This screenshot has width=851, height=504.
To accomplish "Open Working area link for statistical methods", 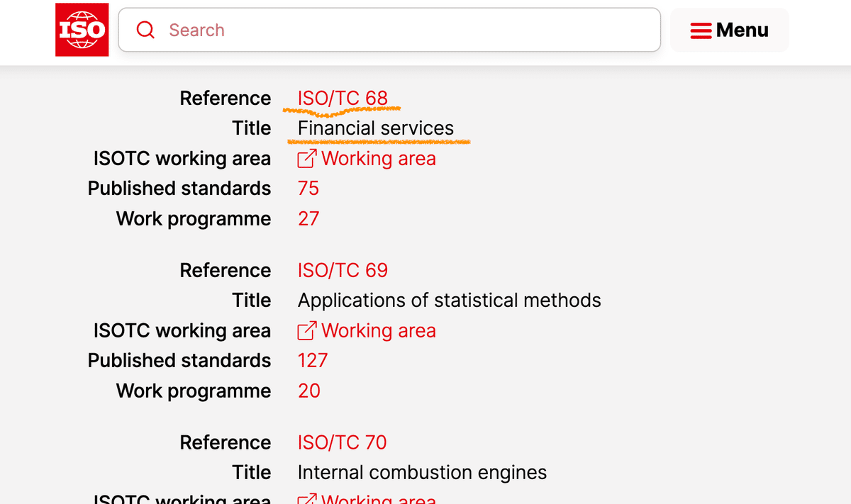I will [378, 331].
